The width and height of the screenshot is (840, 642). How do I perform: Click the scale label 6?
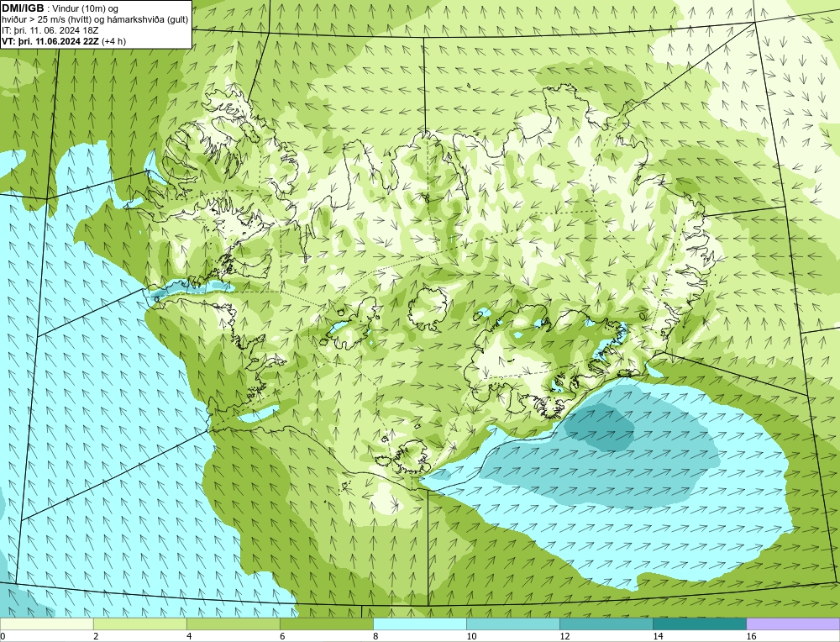point(282,636)
